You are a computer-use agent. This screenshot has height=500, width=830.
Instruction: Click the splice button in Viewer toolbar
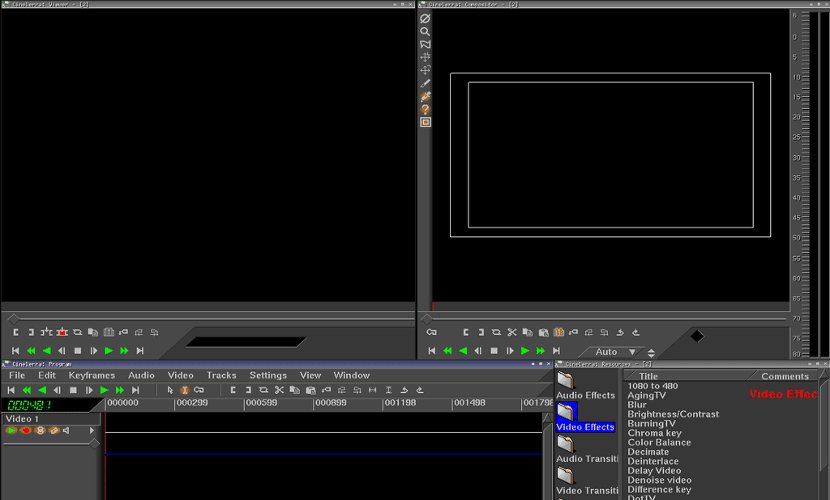[x=45, y=332]
